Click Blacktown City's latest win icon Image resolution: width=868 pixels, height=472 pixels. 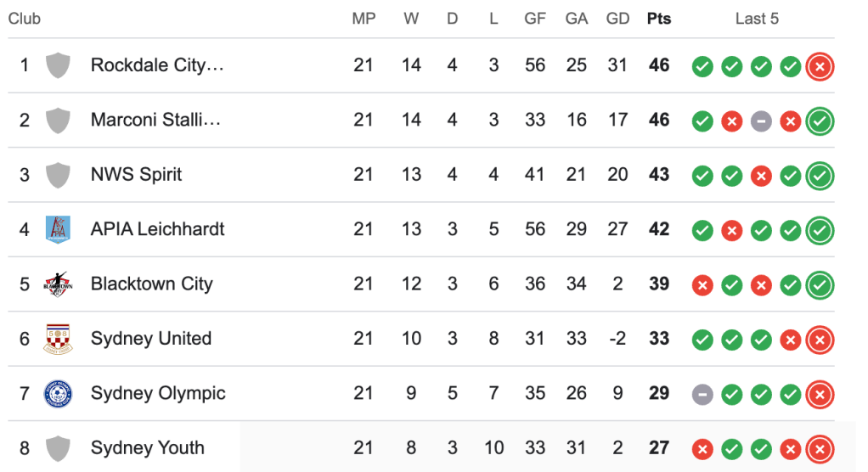pyautogui.click(x=820, y=285)
